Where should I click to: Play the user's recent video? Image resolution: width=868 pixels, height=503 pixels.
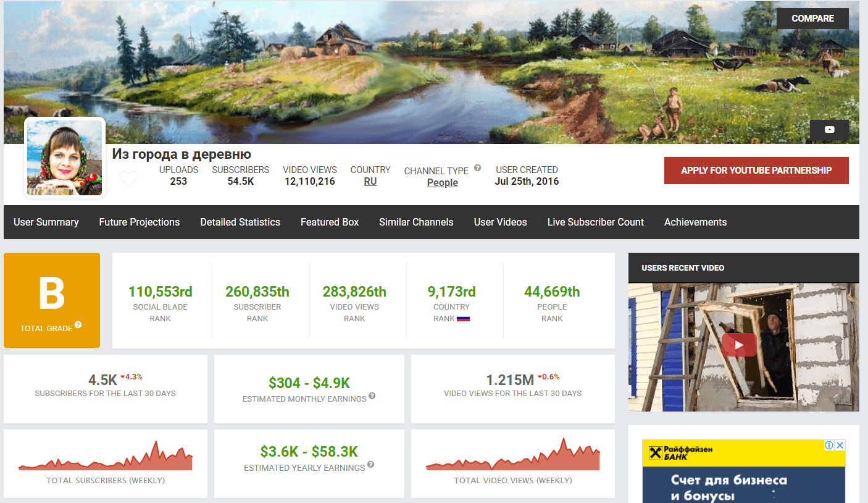[x=738, y=345]
